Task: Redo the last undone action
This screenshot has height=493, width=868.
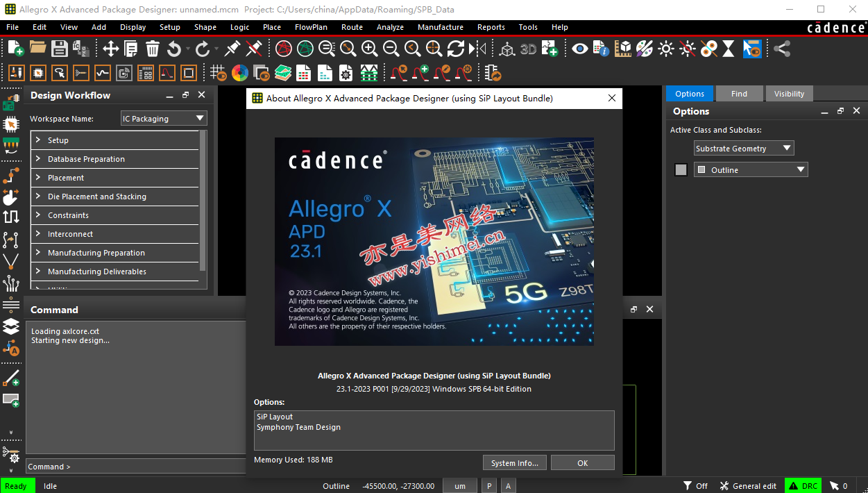Action: (x=203, y=48)
